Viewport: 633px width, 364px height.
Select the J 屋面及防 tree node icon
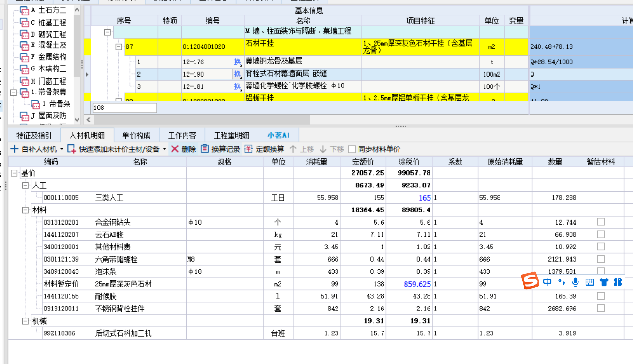(x=24, y=116)
